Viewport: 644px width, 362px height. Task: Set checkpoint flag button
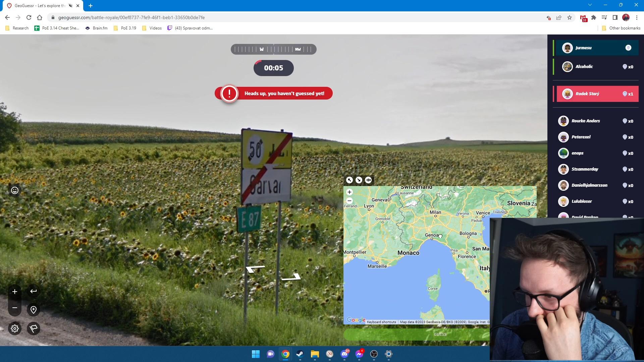tap(34, 328)
